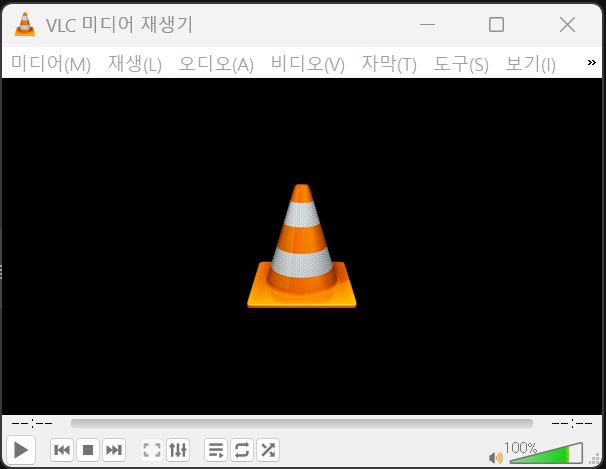Open the 미디어(M) menu
Viewport: 606px width, 469px height.
(51, 64)
